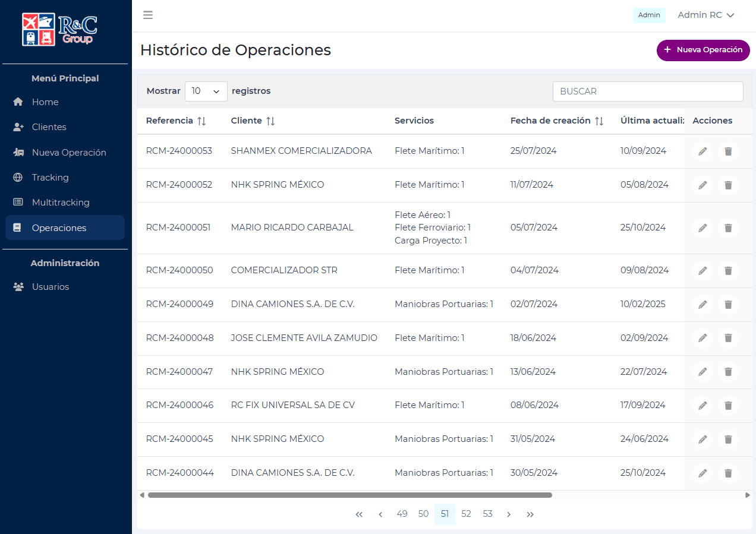This screenshot has height=534, width=756.
Task: Click reference RCM-24000053
Action: click(x=179, y=151)
